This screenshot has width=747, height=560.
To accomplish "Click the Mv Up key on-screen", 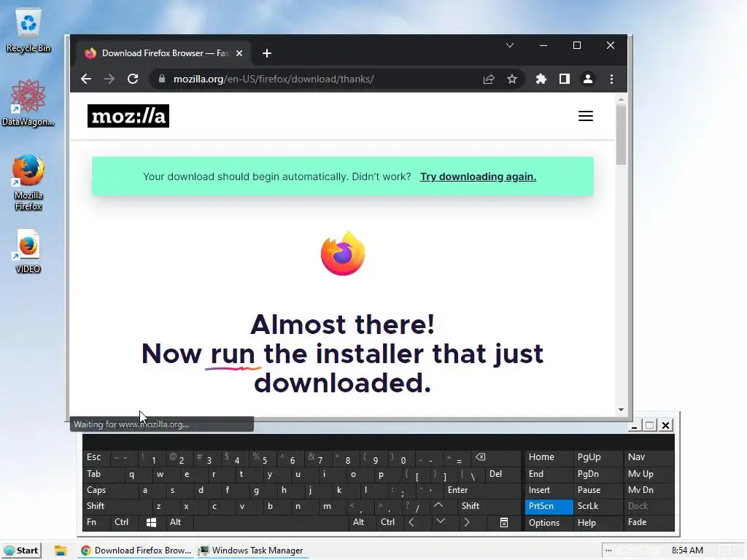I will [649, 474].
